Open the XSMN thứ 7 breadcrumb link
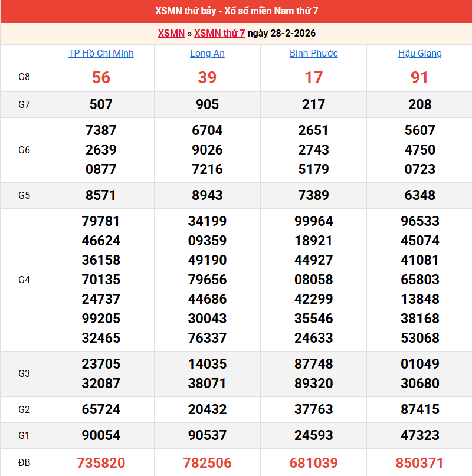The height and width of the screenshot is (476, 472). 219,34
